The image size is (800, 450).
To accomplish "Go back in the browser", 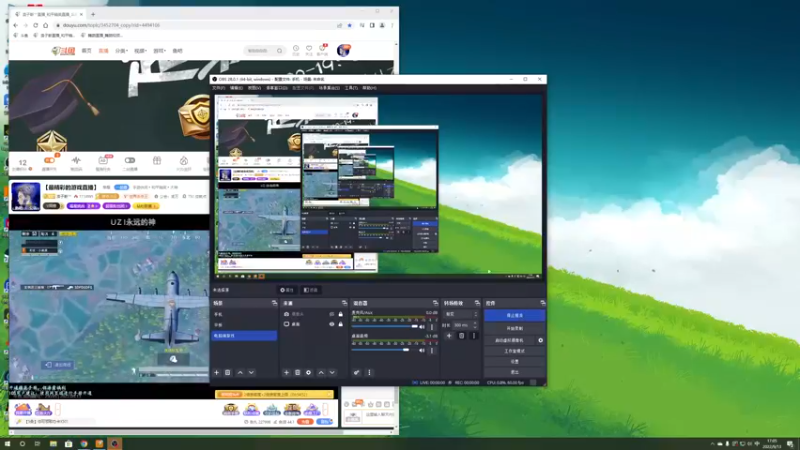I will [x=15, y=25].
